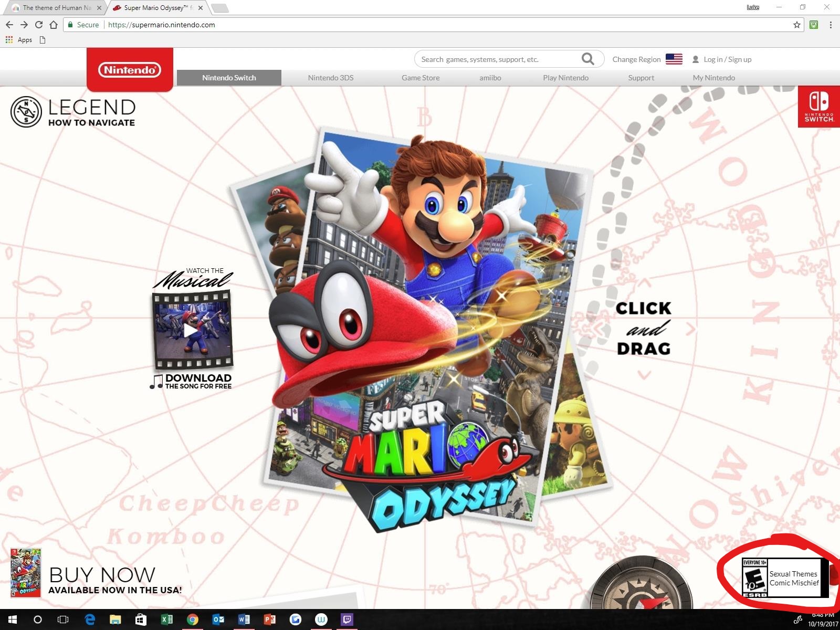Viewport: 840px width, 630px height.
Task: Click the browser address bar URL
Action: click(x=162, y=25)
